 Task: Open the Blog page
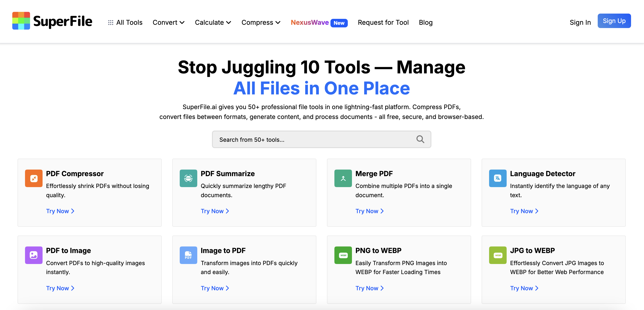(x=425, y=23)
